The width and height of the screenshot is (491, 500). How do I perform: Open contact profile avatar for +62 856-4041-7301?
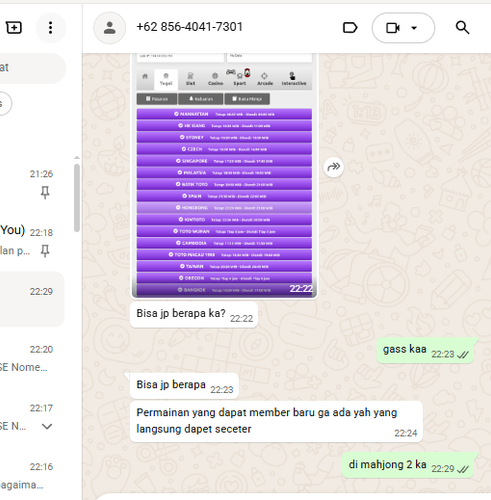click(x=110, y=28)
